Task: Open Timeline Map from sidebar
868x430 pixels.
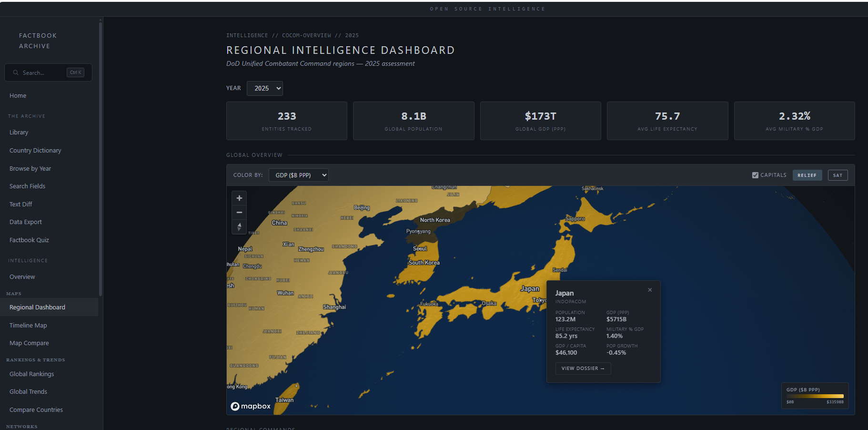Action: (28, 326)
